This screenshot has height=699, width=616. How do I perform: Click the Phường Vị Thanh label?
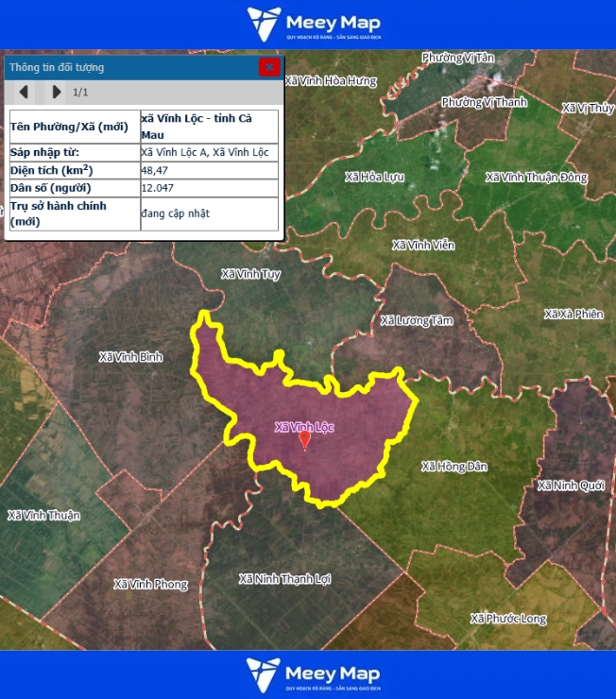click(x=484, y=102)
